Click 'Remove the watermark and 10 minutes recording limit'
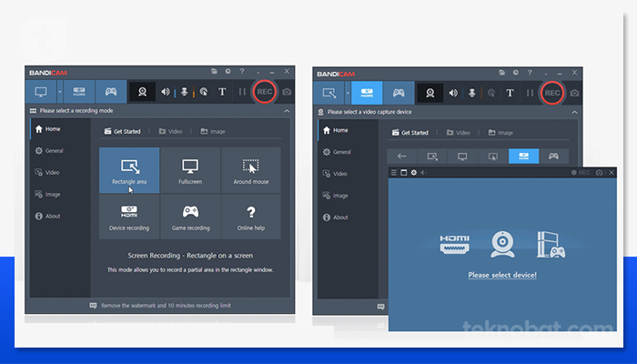The image size is (637, 364). pos(166,306)
